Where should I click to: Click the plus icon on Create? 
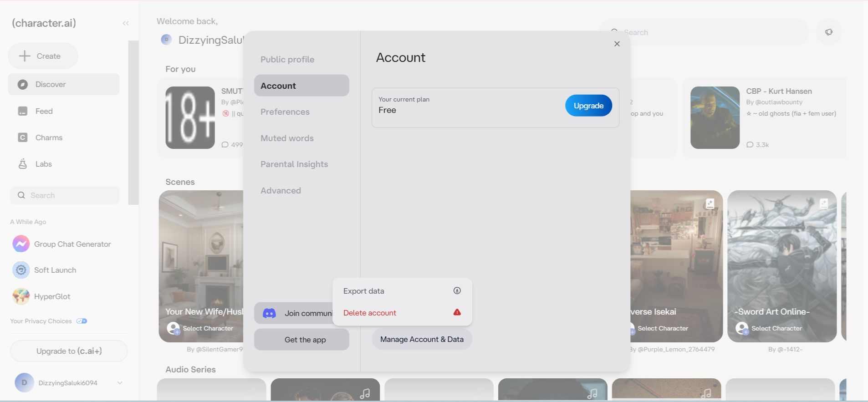(x=25, y=56)
